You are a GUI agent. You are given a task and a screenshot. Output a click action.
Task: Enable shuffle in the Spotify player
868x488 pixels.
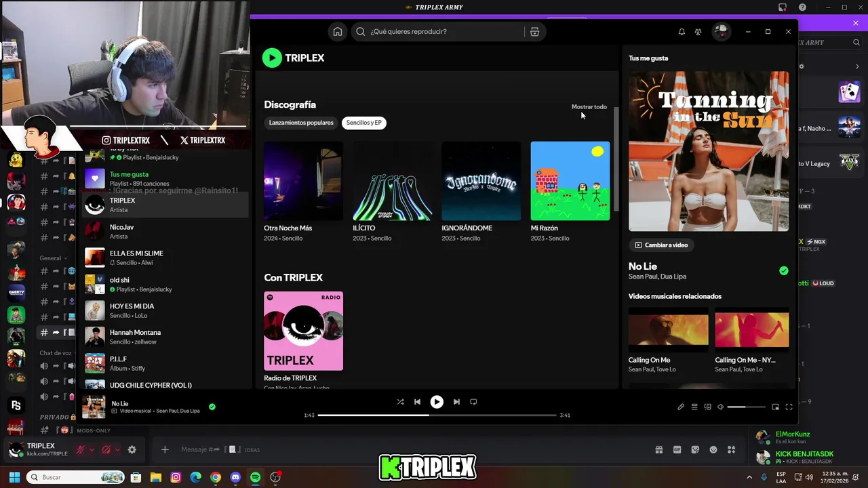pos(400,402)
